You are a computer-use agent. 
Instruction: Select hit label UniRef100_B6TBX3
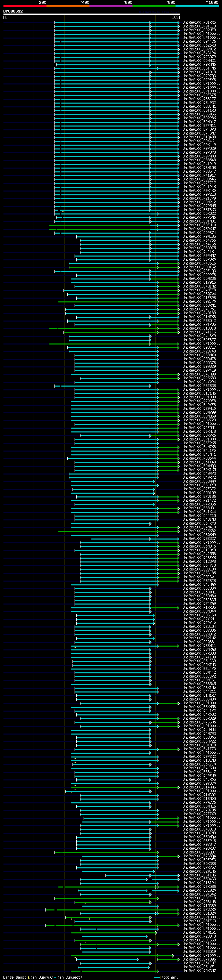click(x=199, y=210)
